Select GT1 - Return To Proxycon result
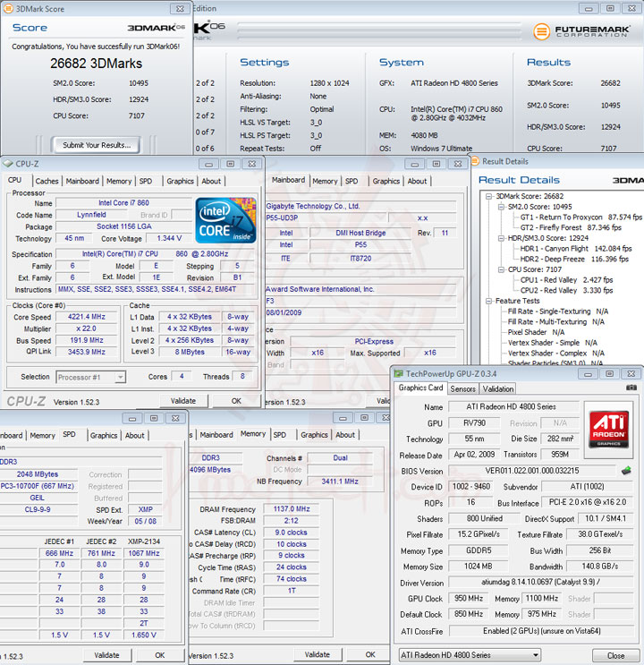Image resolution: width=644 pixels, height=665 pixels. pos(581,217)
